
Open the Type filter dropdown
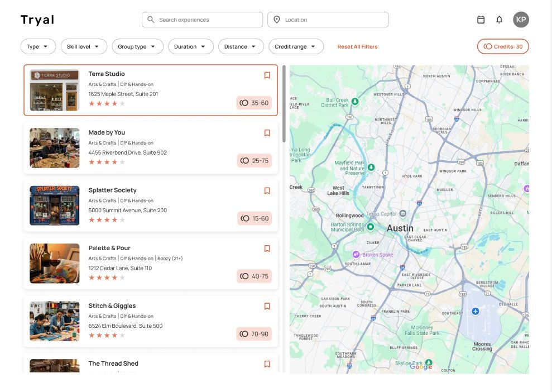38,46
